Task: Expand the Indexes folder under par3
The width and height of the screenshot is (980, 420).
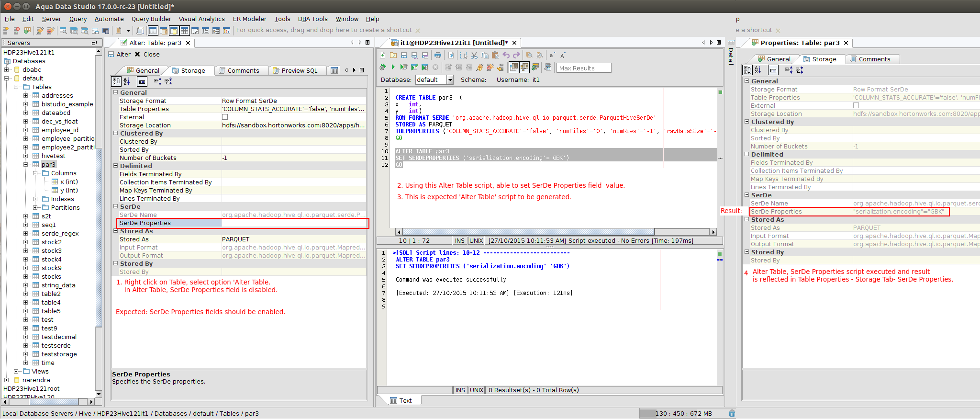Action: (35, 199)
